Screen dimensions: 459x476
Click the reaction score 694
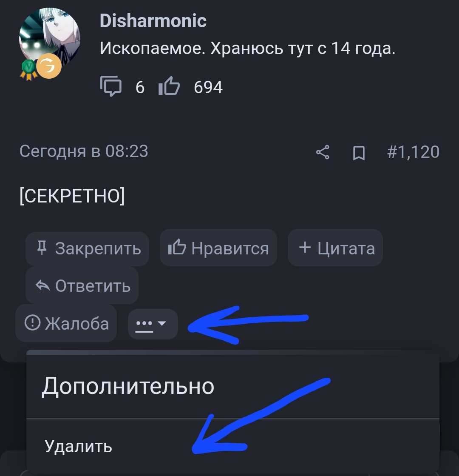208,88
